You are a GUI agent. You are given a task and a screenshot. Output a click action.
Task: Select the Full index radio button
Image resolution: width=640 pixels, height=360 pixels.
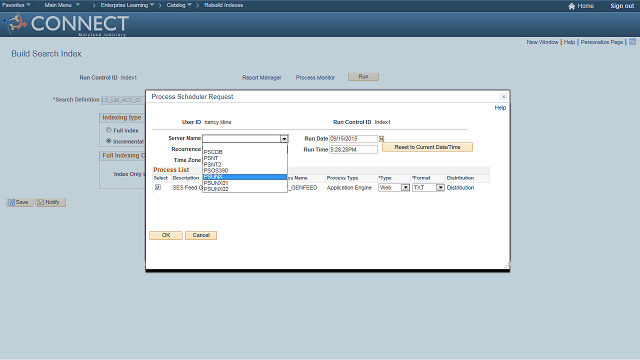(109, 130)
